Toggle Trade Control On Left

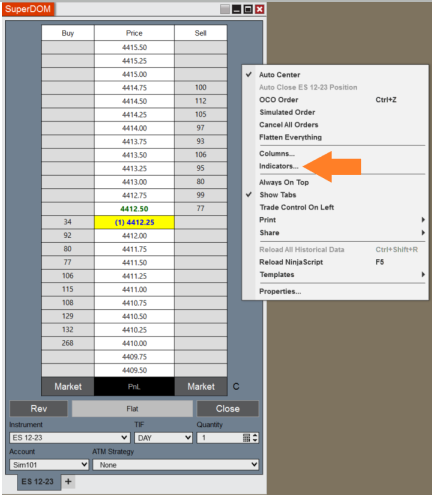click(297, 207)
